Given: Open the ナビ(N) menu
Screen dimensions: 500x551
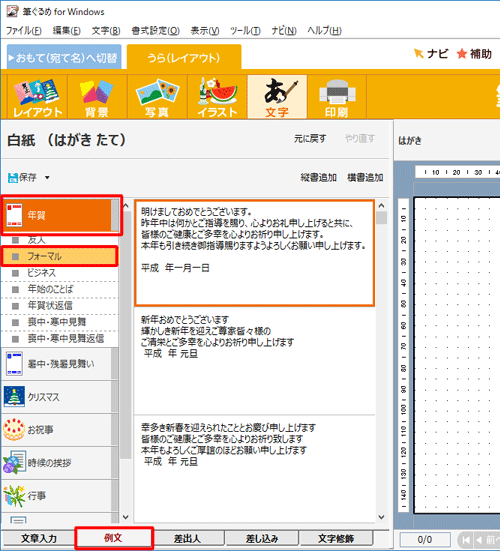Looking at the screenshot, I should coord(284,31).
